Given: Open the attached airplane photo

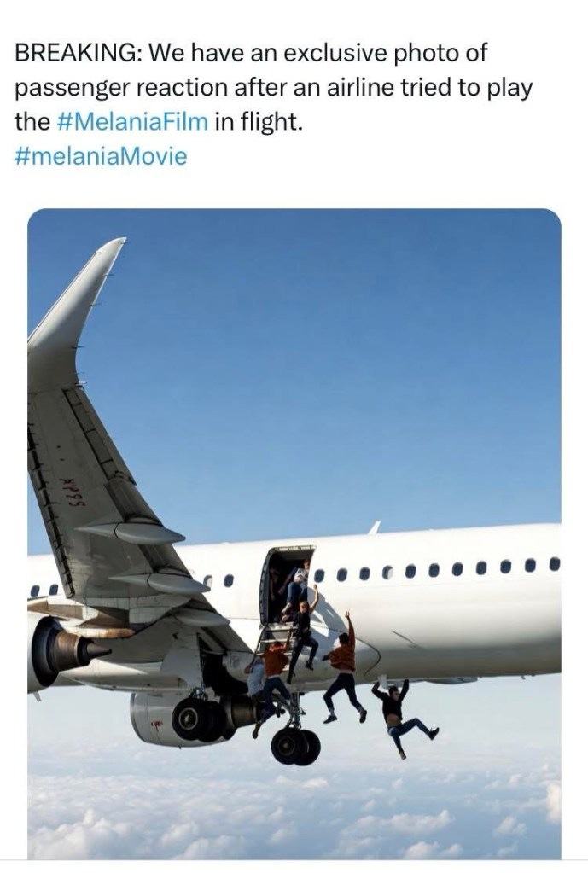Looking at the screenshot, I should tap(294, 533).
